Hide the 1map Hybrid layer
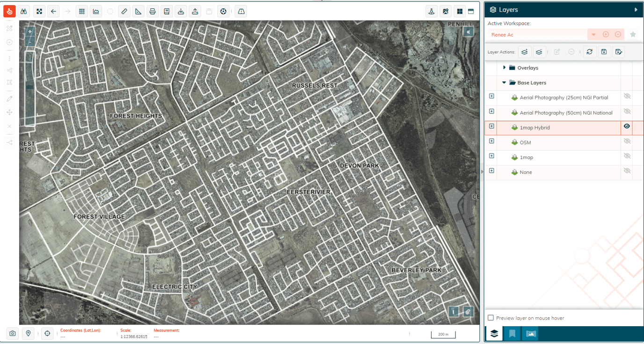The width and height of the screenshot is (644, 344). click(x=627, y=126)
